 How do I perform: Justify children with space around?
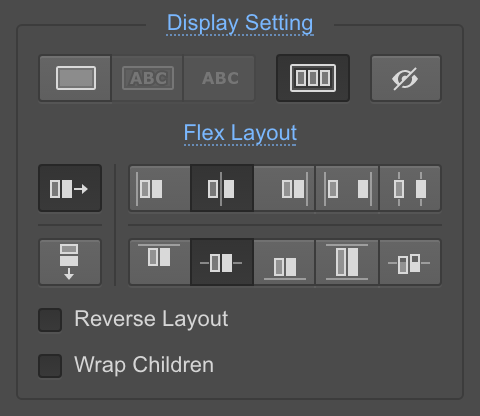[x=410, y=188]
